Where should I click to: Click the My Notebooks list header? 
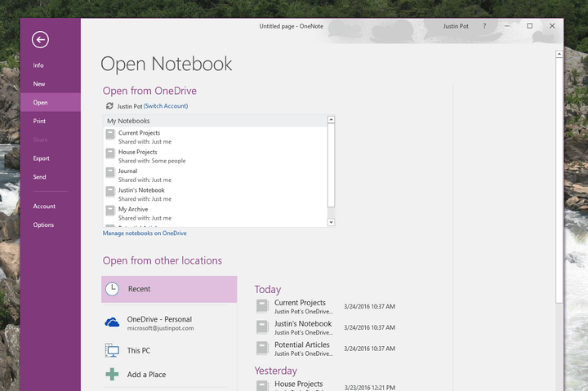point(216,121)
